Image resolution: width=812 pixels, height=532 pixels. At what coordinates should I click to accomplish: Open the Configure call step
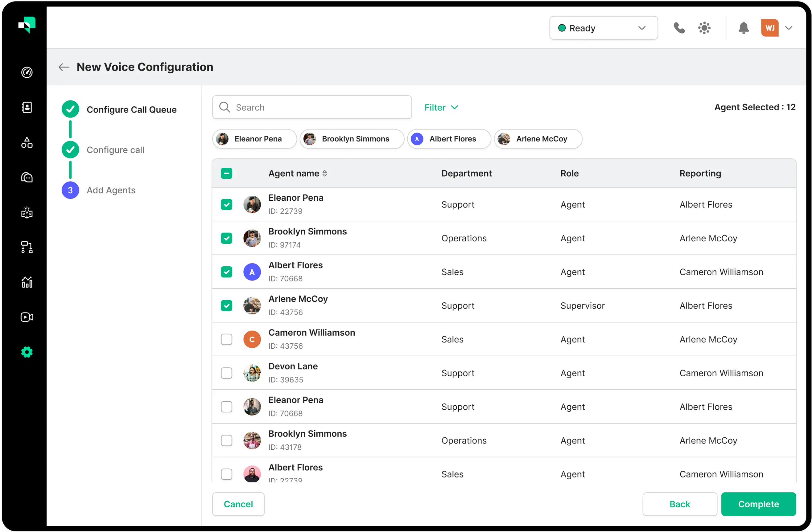click(115, 150)
